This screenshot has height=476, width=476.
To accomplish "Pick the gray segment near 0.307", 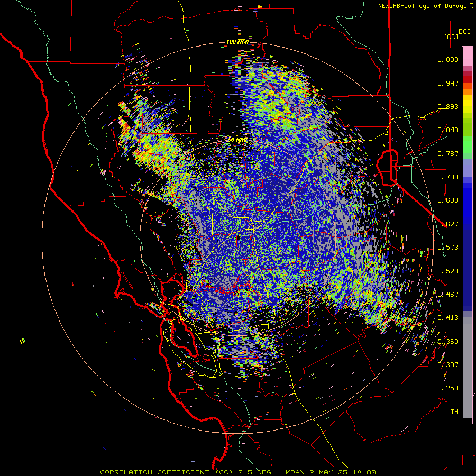I will coord(467,370).
